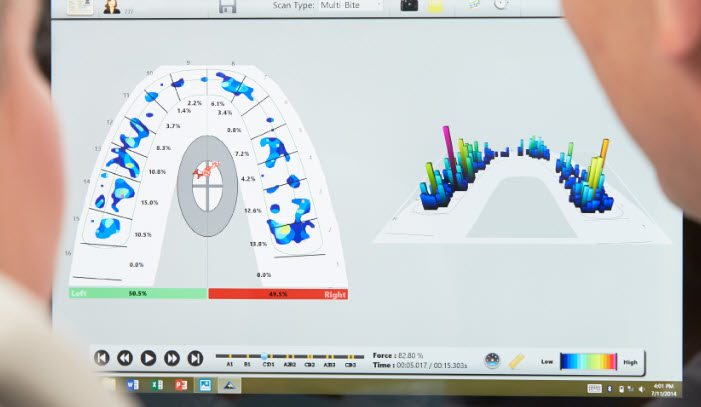
Task: Click the network tray icon
Action: (631, 389)
